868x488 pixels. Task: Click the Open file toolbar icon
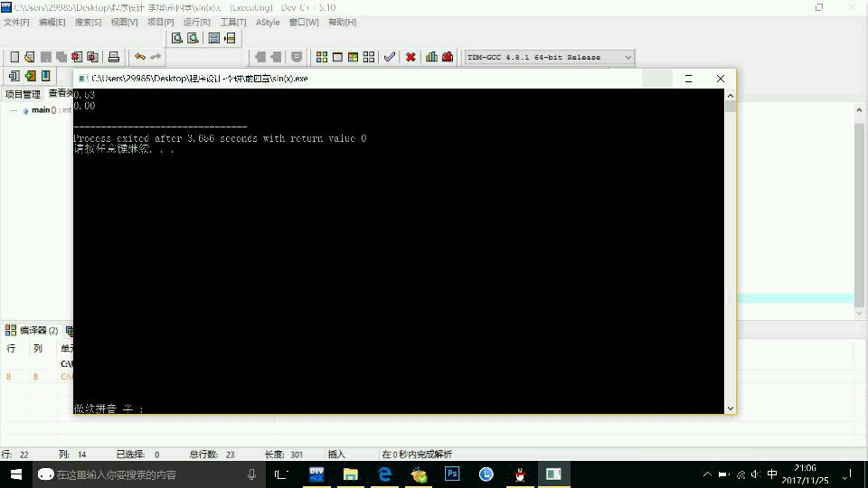[x=29, y=57]
